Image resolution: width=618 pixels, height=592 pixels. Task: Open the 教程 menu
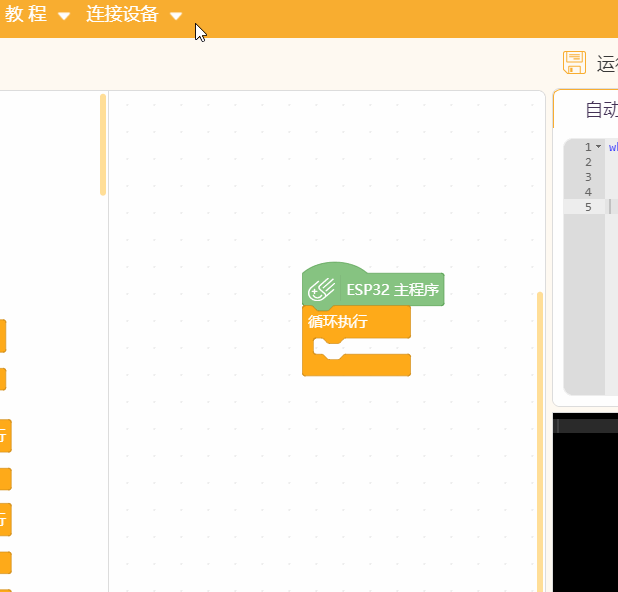(x=26, y=15)
